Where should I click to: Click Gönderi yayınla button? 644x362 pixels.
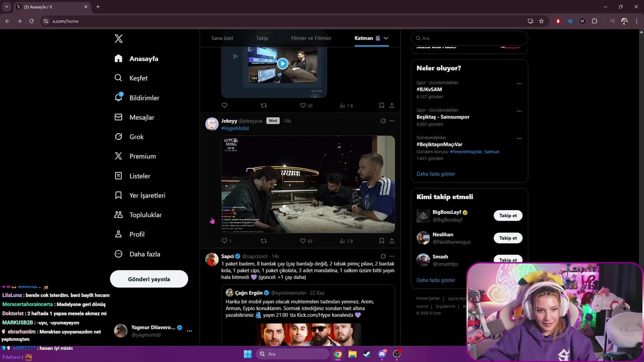pyautogui.click(x=149, y=279)
